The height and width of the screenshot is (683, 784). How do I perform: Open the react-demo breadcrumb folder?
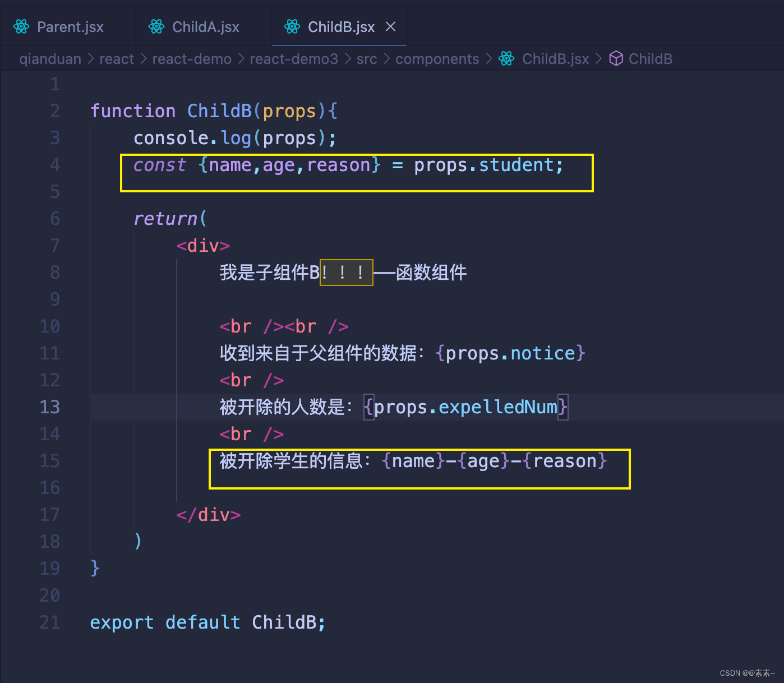tap(192, 59)
